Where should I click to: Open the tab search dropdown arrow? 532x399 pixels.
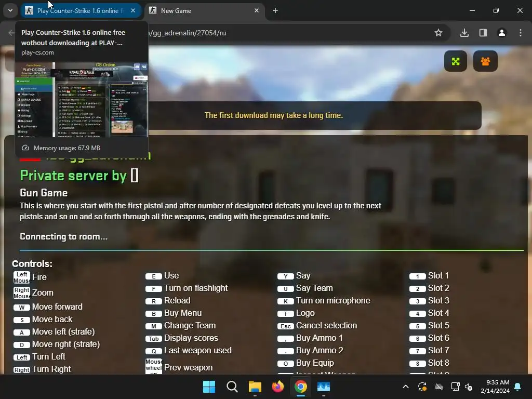click(10, 10)
